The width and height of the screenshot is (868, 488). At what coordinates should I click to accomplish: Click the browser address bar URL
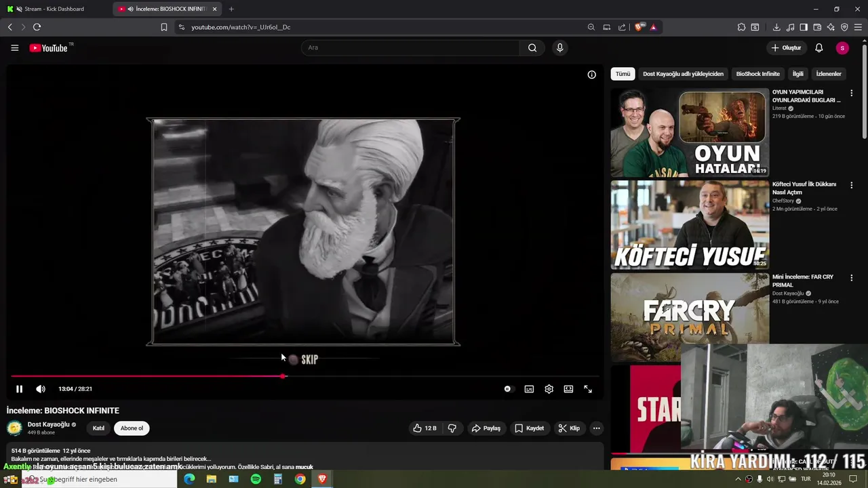tap(241, 27)
